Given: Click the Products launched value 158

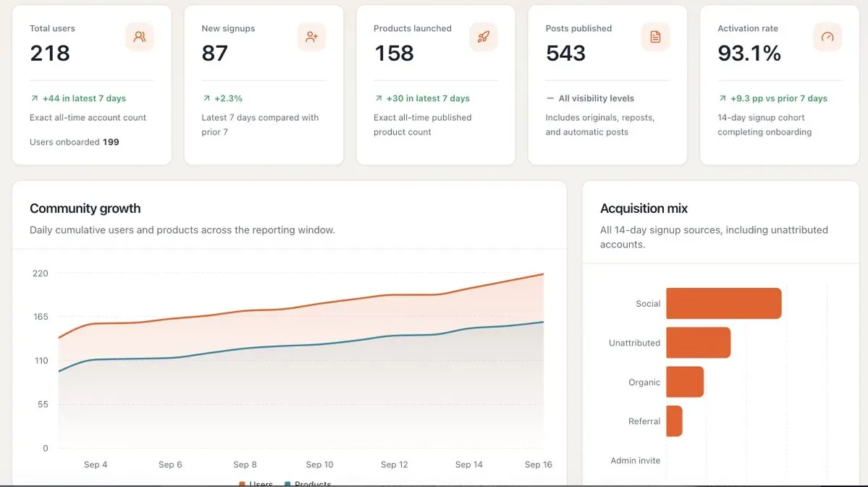Looking at the screenshot, I should click(x=394, y=53).
